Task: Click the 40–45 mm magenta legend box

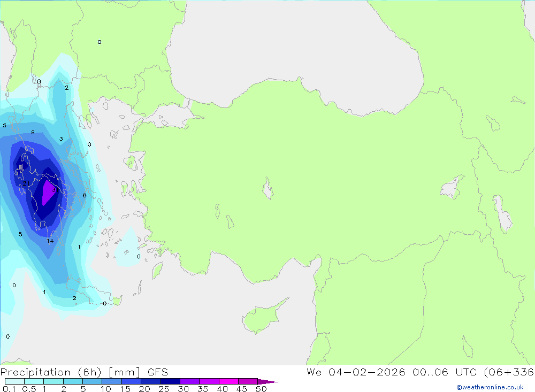Action: (x=228, y=381)
